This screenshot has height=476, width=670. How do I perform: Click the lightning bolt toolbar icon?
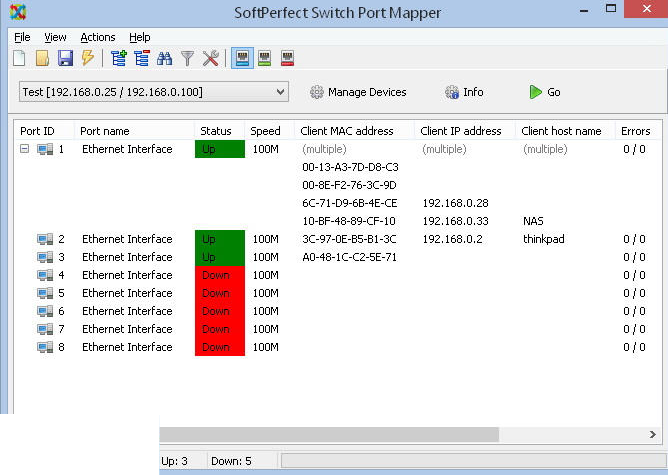coord(88,58)
